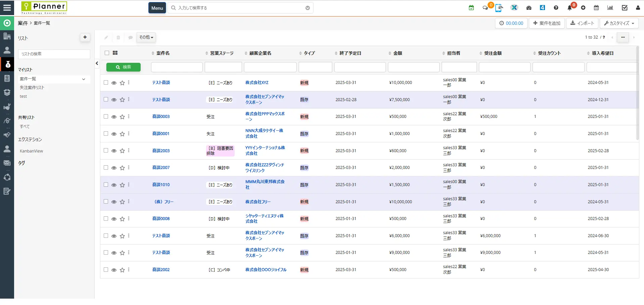This screenshot has height=305, width=644.
Task: Click the building icon in left sidebar
Action: 7,36
